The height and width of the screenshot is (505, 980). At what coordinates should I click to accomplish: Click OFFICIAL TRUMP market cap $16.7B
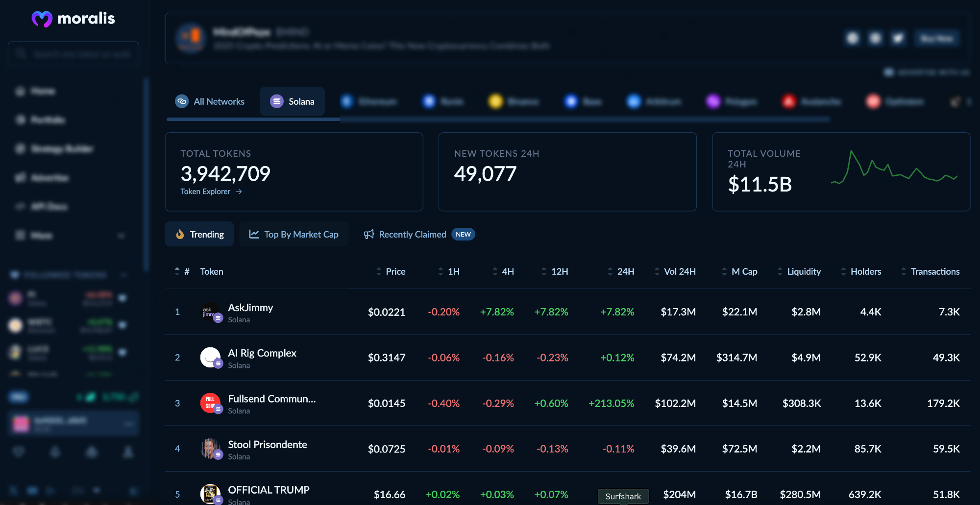coord(741,494)
